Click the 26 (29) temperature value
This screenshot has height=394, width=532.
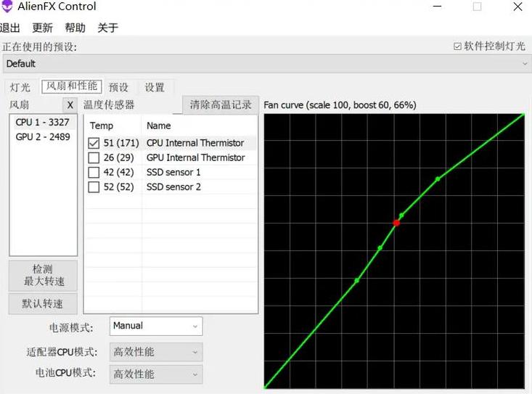coord(119,157)
